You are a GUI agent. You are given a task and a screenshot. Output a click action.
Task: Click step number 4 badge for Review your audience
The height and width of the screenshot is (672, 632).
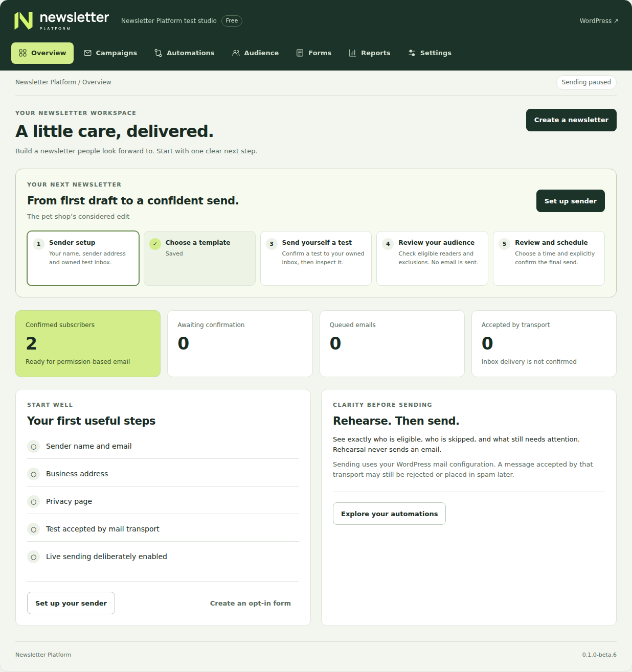pos(388,244)
